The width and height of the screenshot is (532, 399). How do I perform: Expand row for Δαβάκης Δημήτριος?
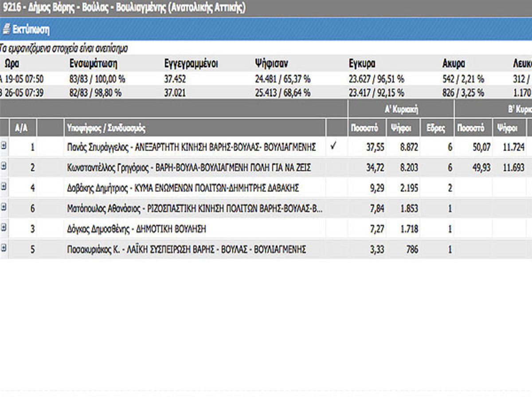[4, 188]
